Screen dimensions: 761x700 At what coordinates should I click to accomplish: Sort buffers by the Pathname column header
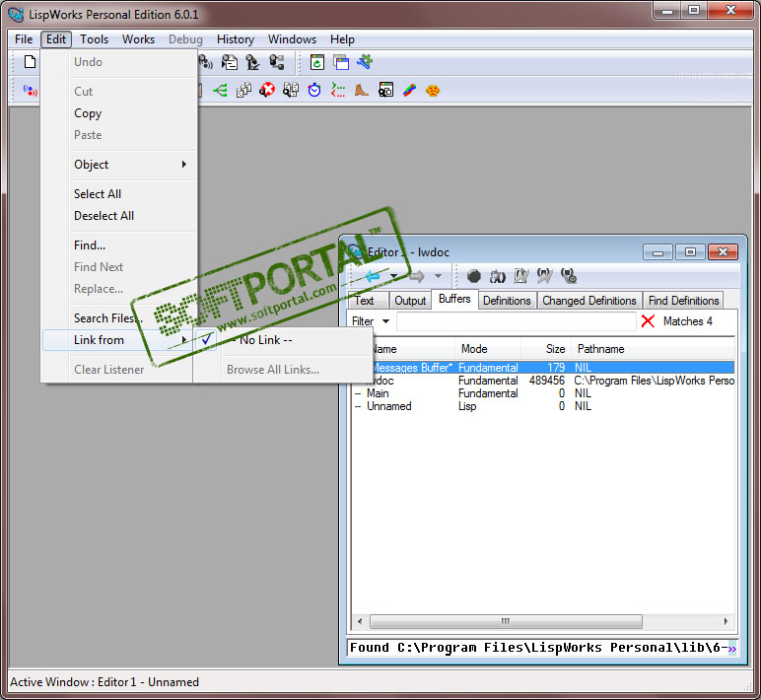pos(653,349)
